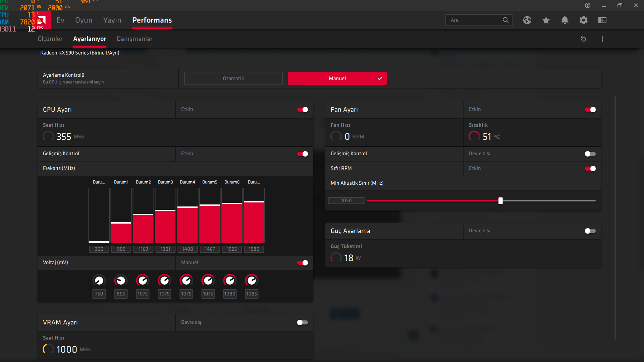Enable the Güç Ayarlama toggle
The width and height of the screenshot is (644, 362).
click(590, 231)
